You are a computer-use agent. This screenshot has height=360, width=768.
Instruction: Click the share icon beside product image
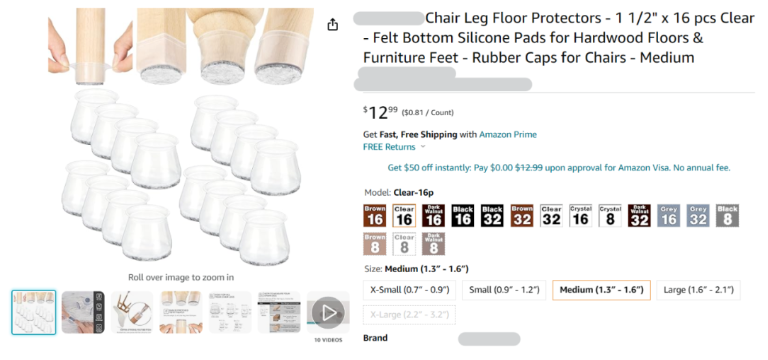[333, 24]
